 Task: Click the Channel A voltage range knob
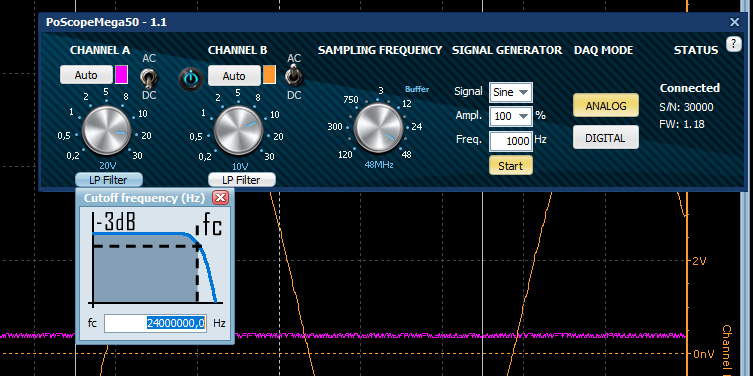pos(106,130)
